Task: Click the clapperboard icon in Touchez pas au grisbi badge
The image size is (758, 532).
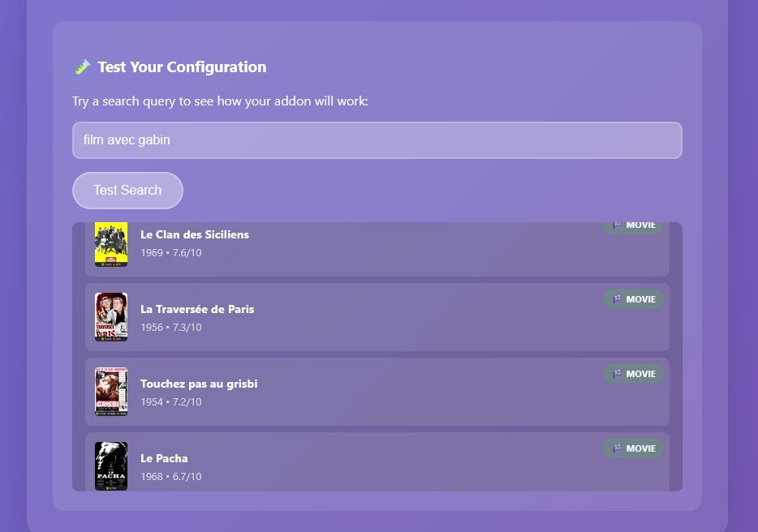Action: pos(618,374)
